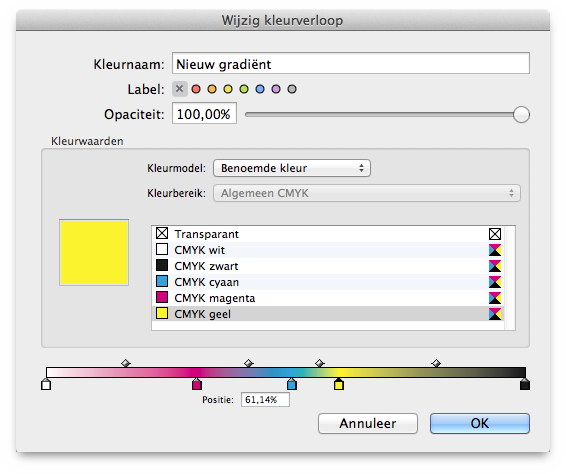Select Transparant in the color list
Image resolution: width=566 pixels, height=474 pixels.
pyautogui.click(x=328, y=234)
